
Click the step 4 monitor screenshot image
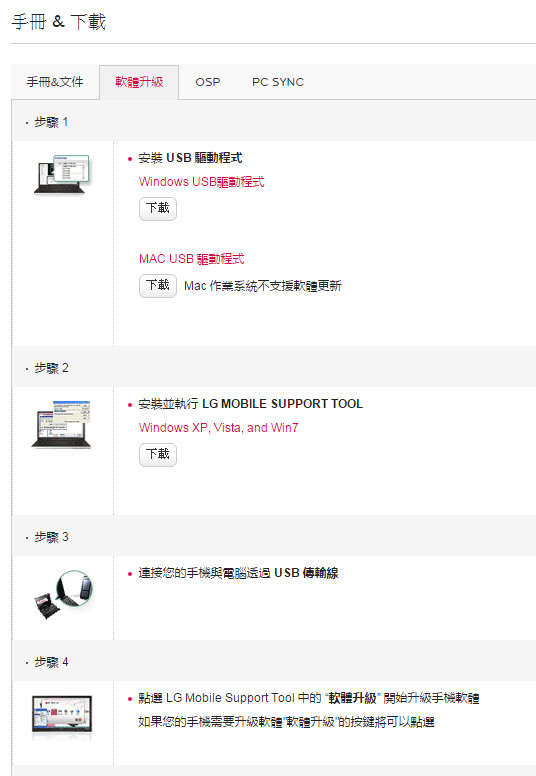click(x=62, y=714)
